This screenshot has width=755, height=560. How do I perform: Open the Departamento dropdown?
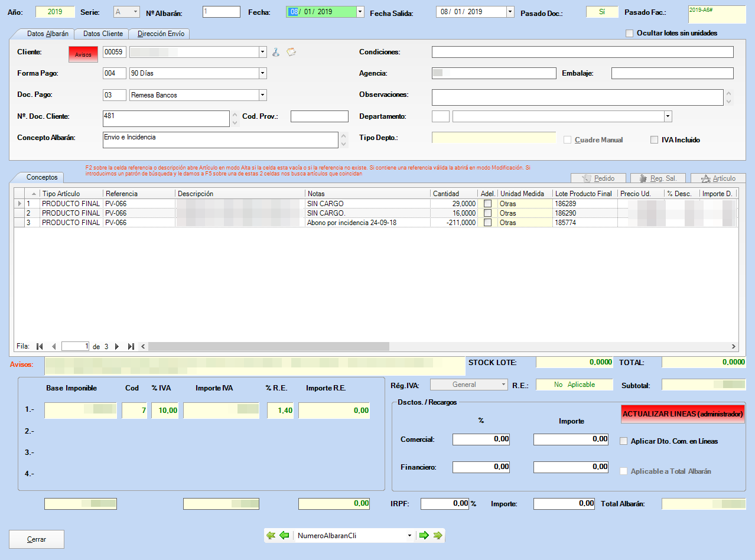point(668,116)
